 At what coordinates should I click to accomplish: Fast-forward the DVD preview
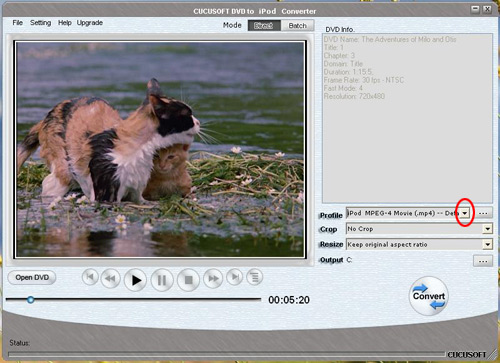point(213,278)
